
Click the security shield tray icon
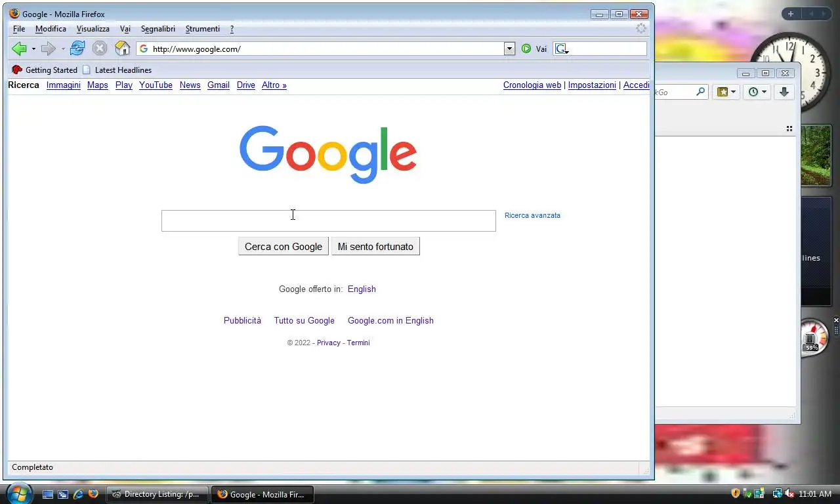[736, 493]
